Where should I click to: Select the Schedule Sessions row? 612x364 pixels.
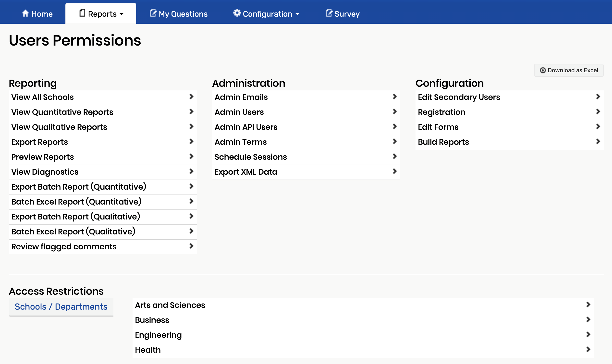[306, 157]
